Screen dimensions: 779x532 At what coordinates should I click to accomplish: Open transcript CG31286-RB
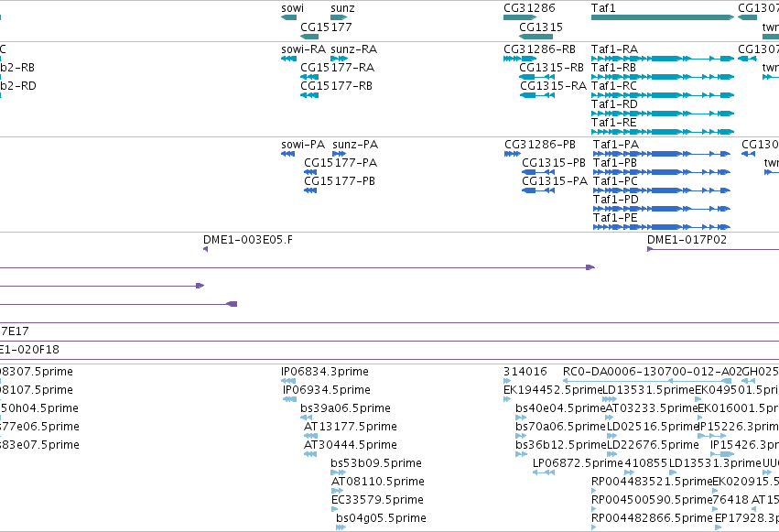click(539, 49)
